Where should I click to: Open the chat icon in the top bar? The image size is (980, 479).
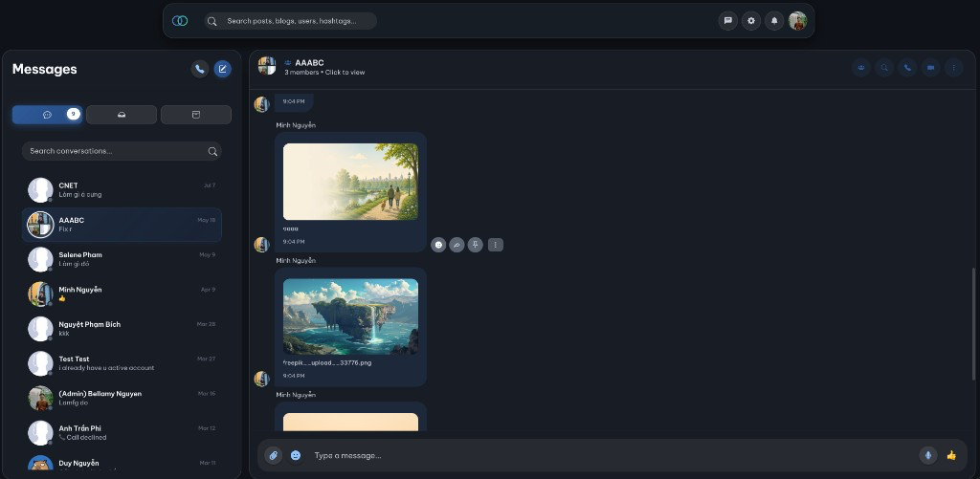click(727, 21)
